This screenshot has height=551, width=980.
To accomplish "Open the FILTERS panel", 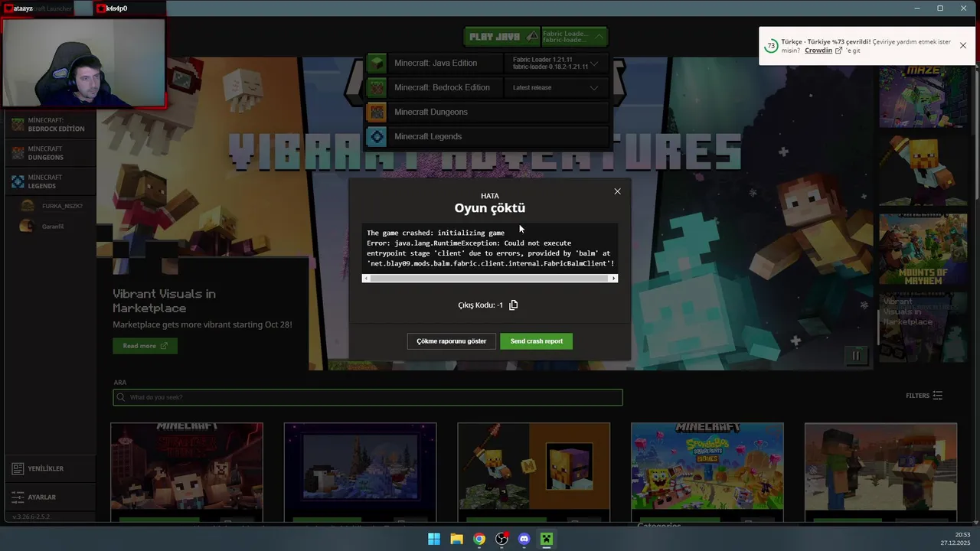I will click(x=924, y=396).
